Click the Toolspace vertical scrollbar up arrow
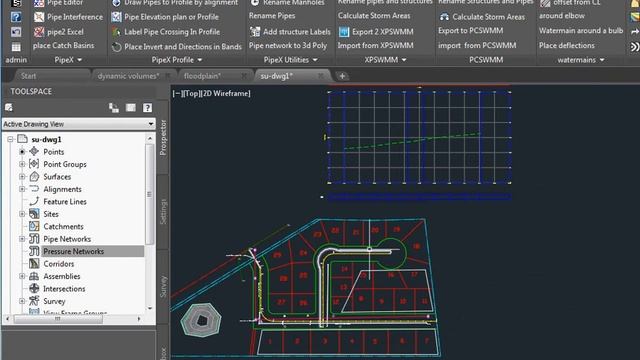This screenshot has width=640, height=360. (x=150, y=138)
